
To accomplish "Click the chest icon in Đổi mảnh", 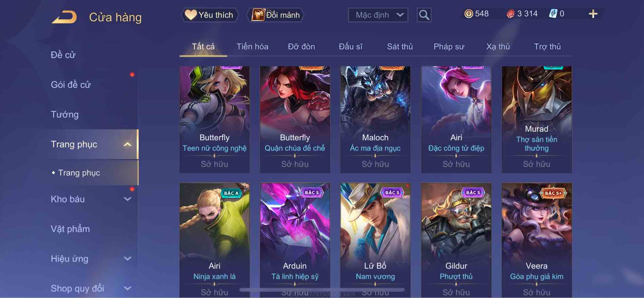I will pyautogui.click(x=258, y=15).
